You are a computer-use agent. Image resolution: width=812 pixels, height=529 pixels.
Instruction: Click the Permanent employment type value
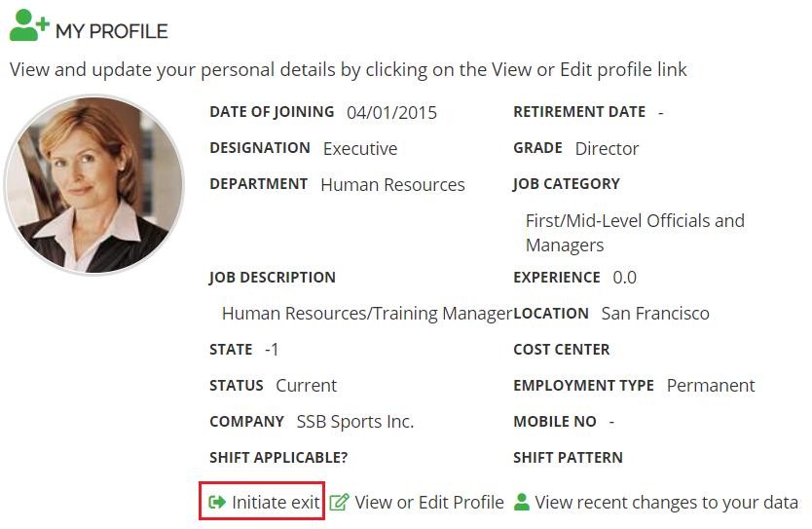click(711, 386)
